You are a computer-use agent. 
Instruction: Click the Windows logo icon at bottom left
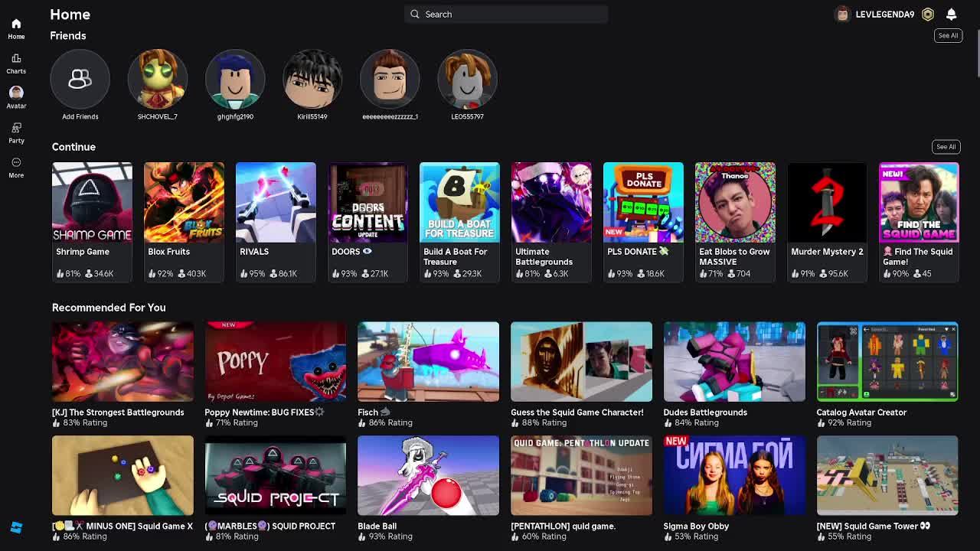16,527
